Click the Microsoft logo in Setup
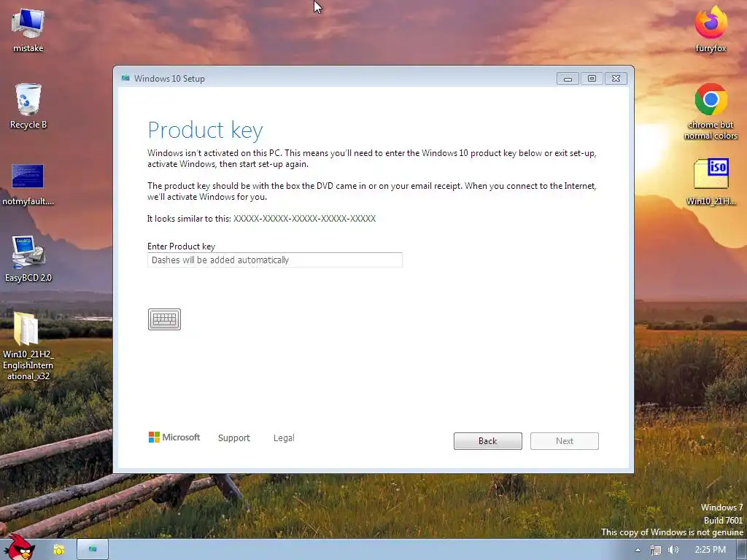The height and width of the screenshot is (560, 747). click(174, 437)
